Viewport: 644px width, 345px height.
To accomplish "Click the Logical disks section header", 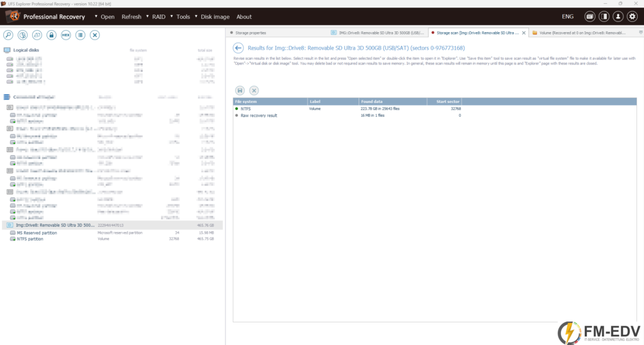I will click(26, 50).
